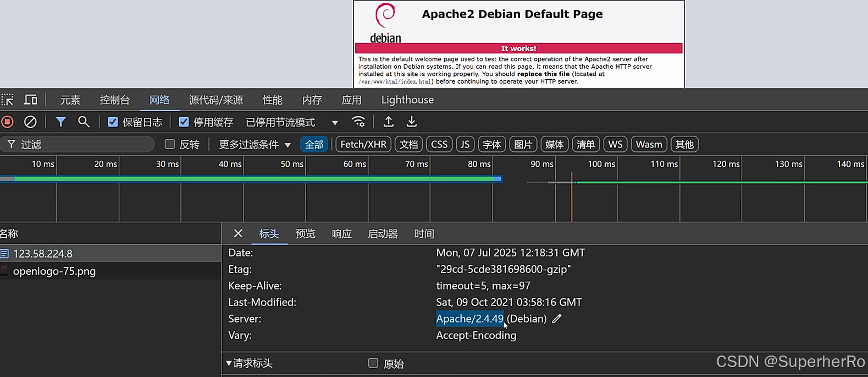Switch to the 响应 details tab

(342, 234)
